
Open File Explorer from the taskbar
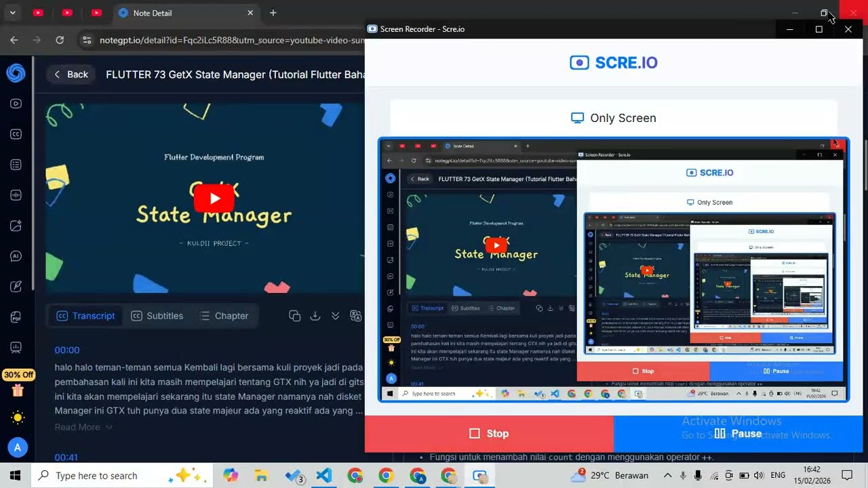coord(262,475)
